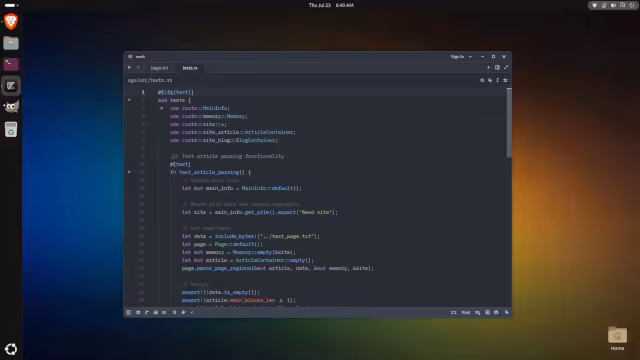The width and height of the screenshot is (640, 360).
Task: Click 'use crate::site_article::ArticleContainer;' line
Action: click(233, 132)
